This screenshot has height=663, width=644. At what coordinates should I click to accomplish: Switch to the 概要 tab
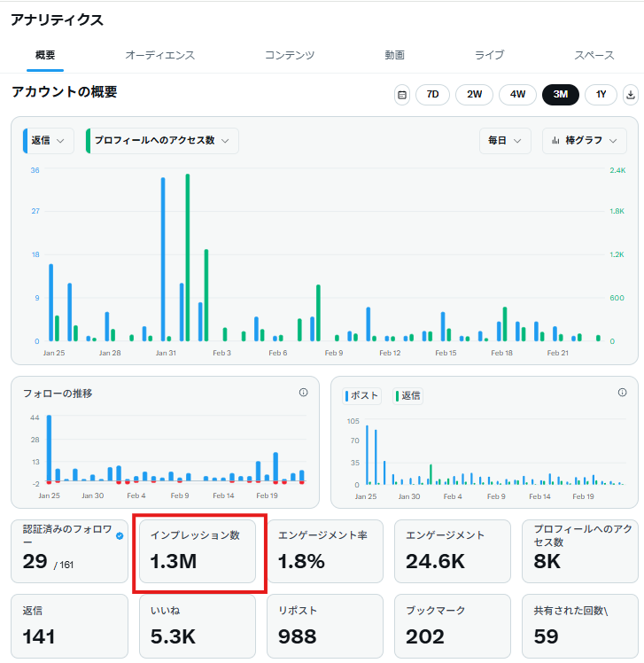coord(45,55)
